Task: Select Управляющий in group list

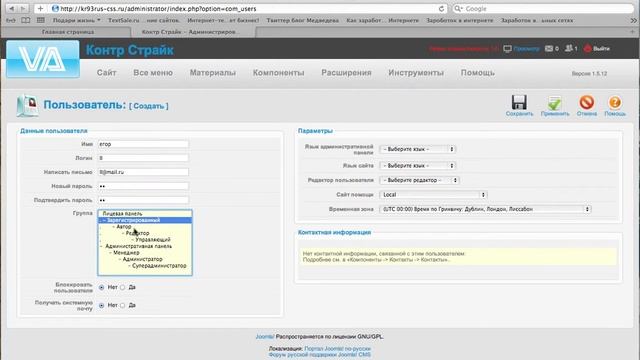Action: click(x=145, y=240)
